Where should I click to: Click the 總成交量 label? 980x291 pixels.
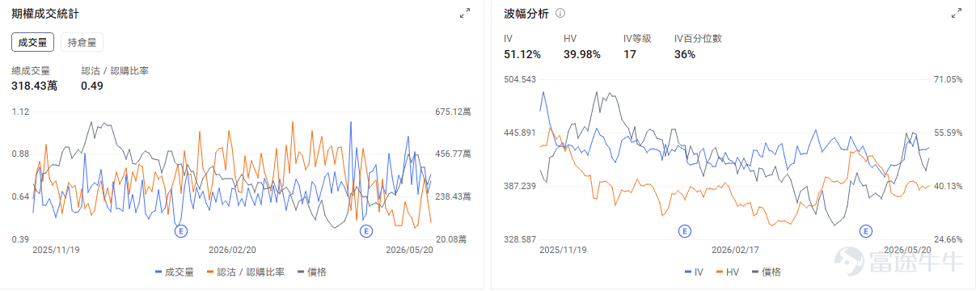(31, 71)
